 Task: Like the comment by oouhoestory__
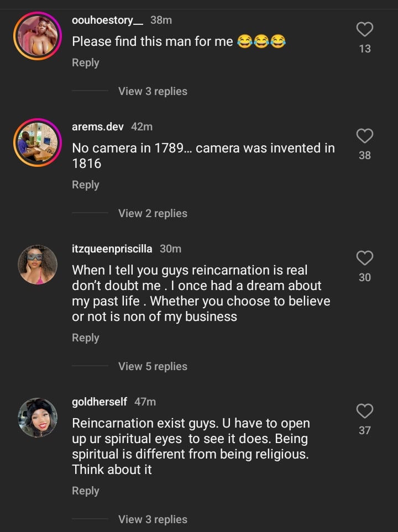coord(364,29)
